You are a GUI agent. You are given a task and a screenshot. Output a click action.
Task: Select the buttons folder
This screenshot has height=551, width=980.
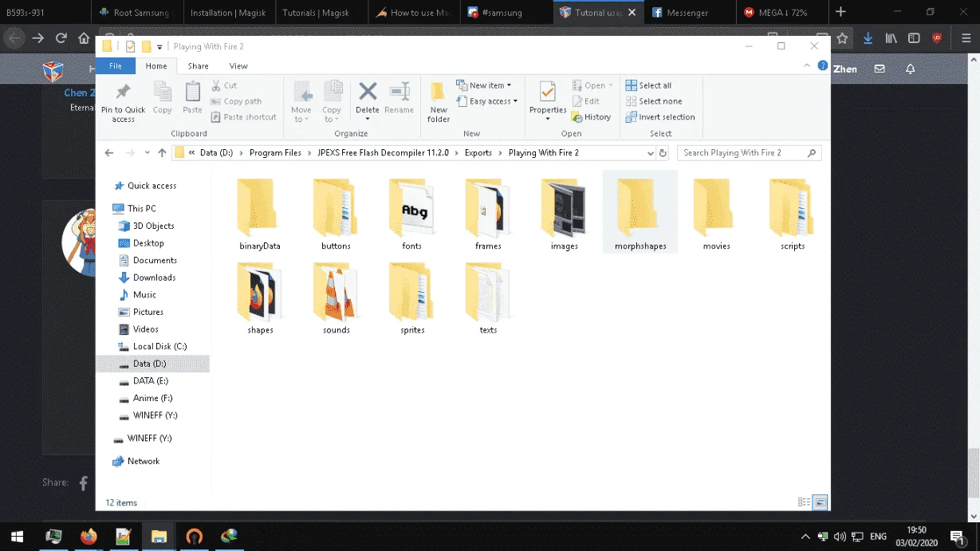click(336, 214)
